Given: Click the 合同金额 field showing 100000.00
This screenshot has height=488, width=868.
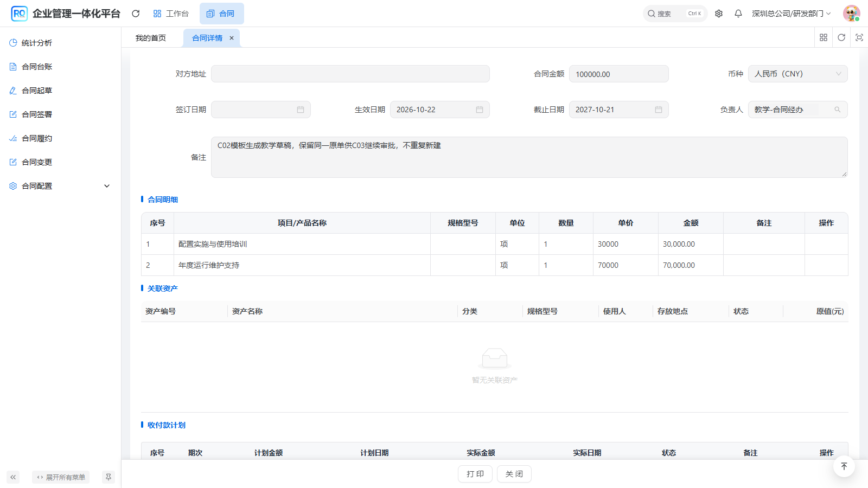Looking at the screenshot, I should tap(619, 74).
